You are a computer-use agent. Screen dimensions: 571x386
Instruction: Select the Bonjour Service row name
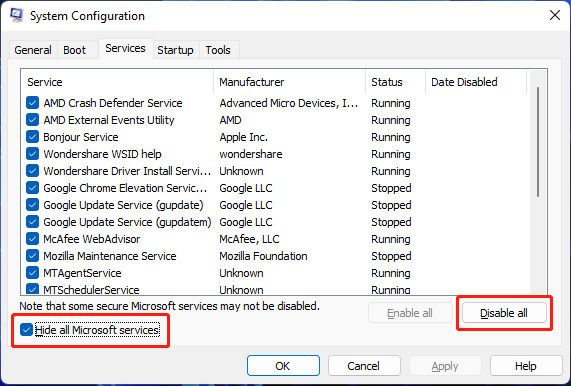pos(81,137)
